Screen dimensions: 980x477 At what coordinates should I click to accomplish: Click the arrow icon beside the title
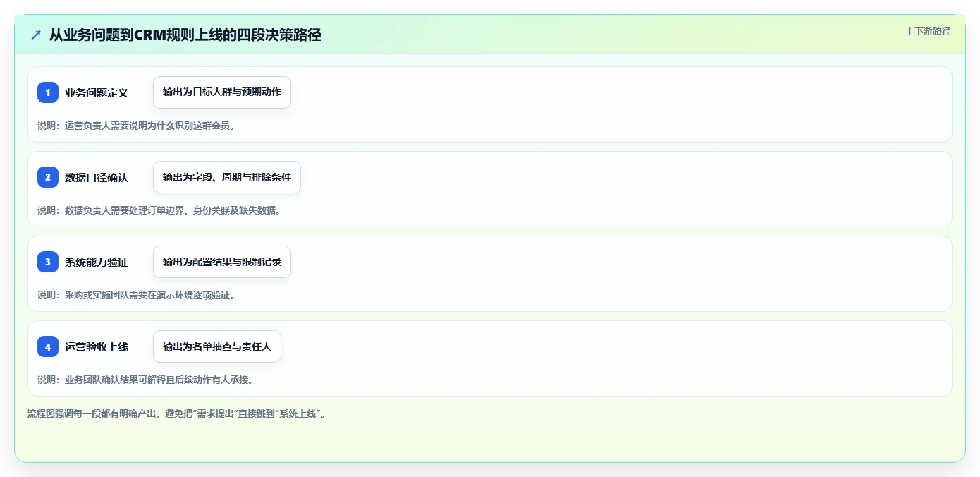[x=36, y=35]
